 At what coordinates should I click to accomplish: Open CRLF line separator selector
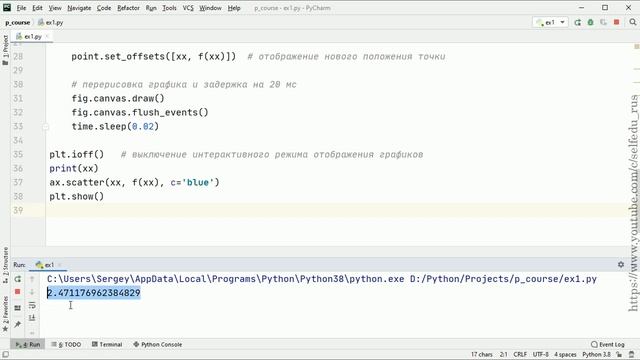(520, 355)
